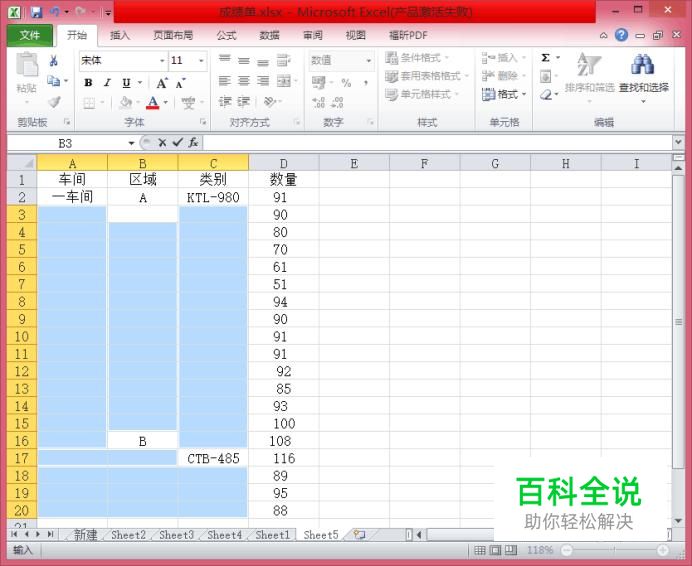Click the AutoSum sigma icon
This screenshot has height=566, width=692.
point(545,58)
